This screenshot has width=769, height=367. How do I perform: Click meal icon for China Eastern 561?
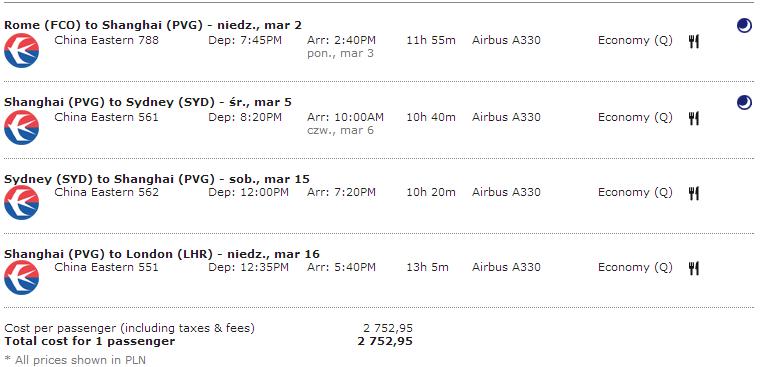click(x=693, y=118)
